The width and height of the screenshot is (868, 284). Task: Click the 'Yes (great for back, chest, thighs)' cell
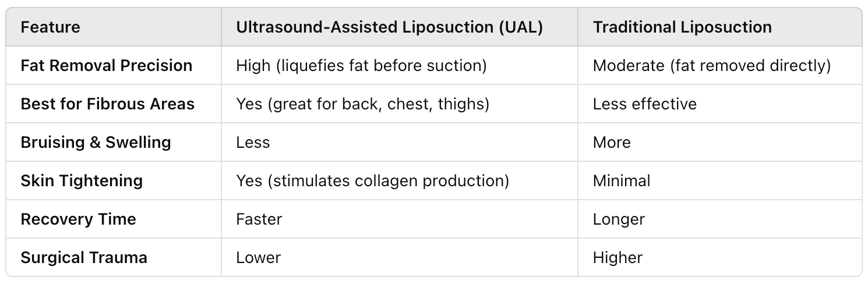pos(363,104)
